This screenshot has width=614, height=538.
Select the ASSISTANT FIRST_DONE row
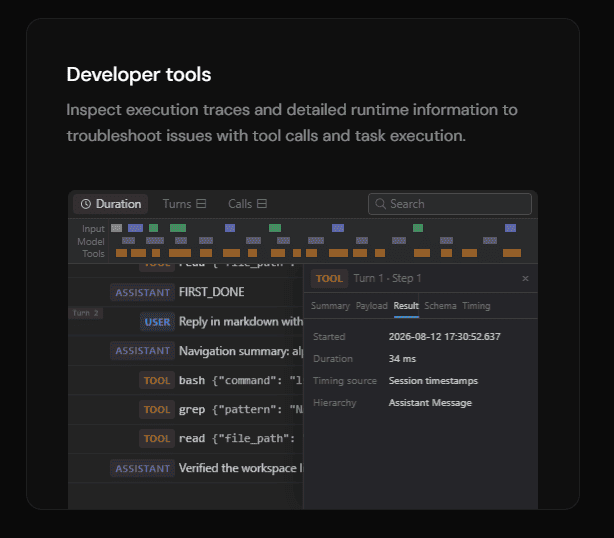(x=186, y=292)
